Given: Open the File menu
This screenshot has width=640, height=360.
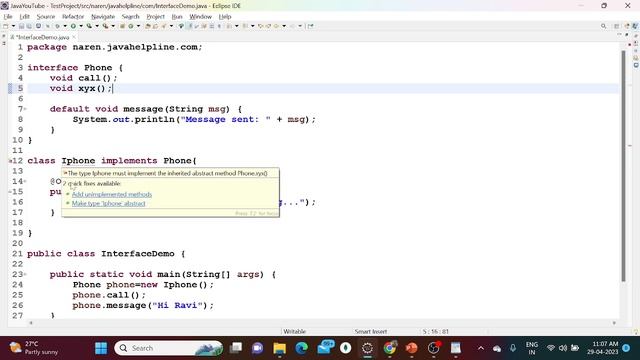Looking at the screenshot, I should [x=8, y=17].
